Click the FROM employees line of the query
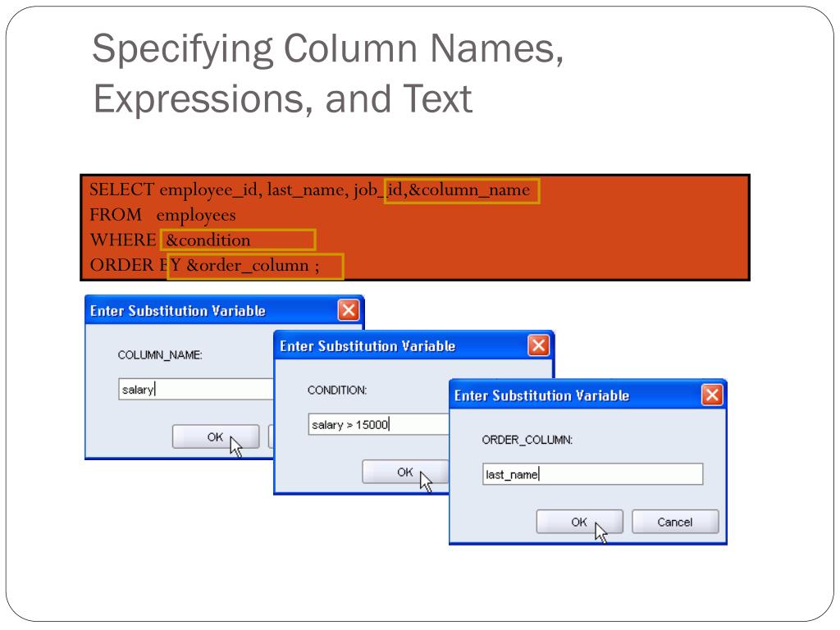The image size is (840, 630). pos(162,216)
